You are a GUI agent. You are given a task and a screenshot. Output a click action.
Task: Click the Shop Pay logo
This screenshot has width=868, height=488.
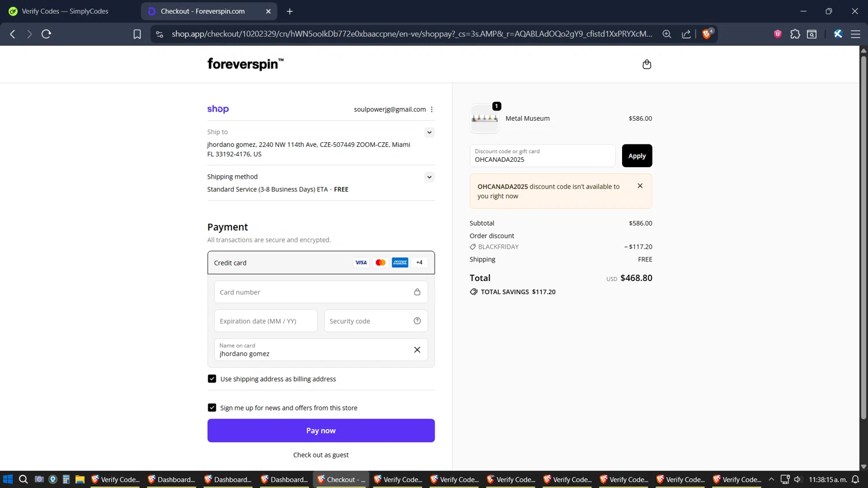(x=218, y=109)
